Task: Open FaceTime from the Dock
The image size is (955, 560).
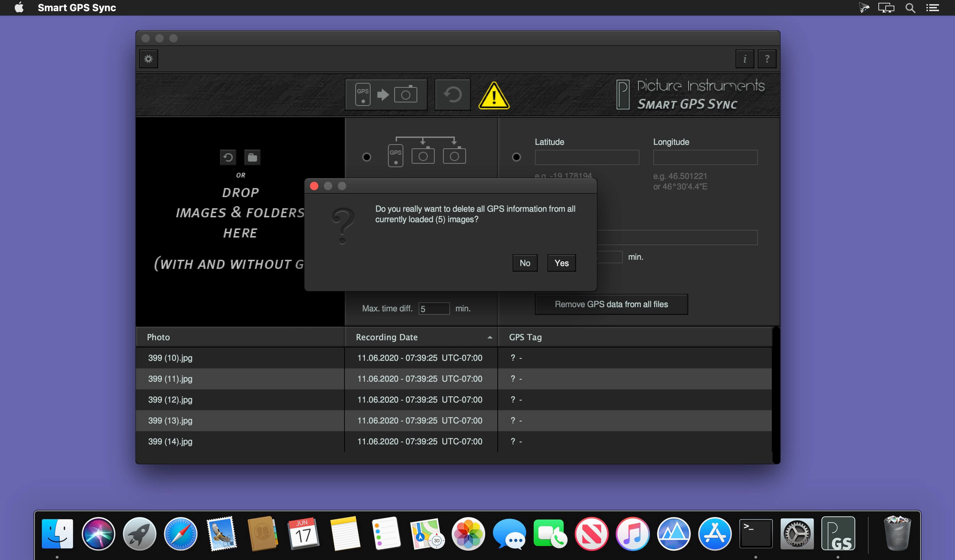Action: click(x=550, y=534)
